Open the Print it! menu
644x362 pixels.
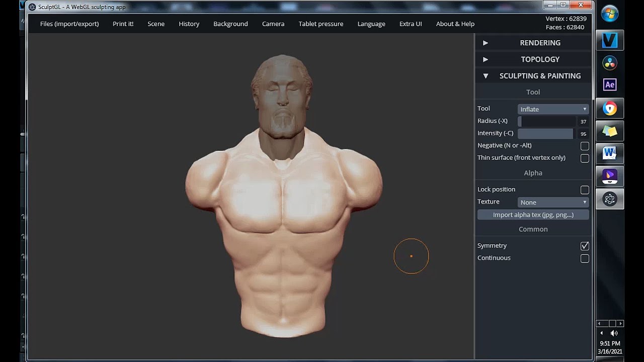(123, 24)
